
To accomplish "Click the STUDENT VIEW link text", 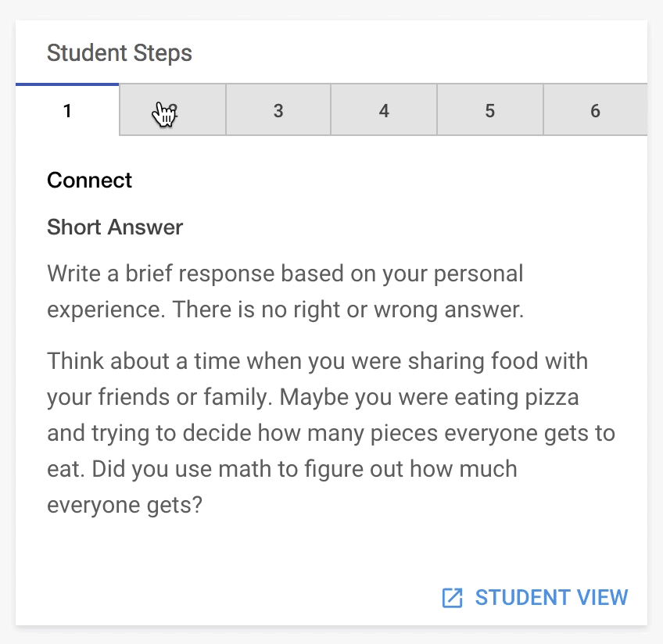I will [x=551, y=598].
